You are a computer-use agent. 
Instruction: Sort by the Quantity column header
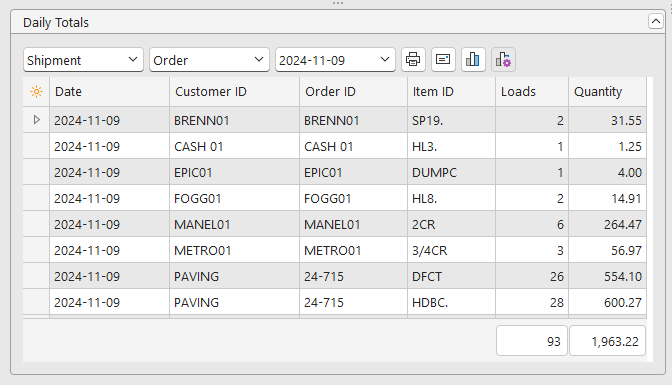607,91
